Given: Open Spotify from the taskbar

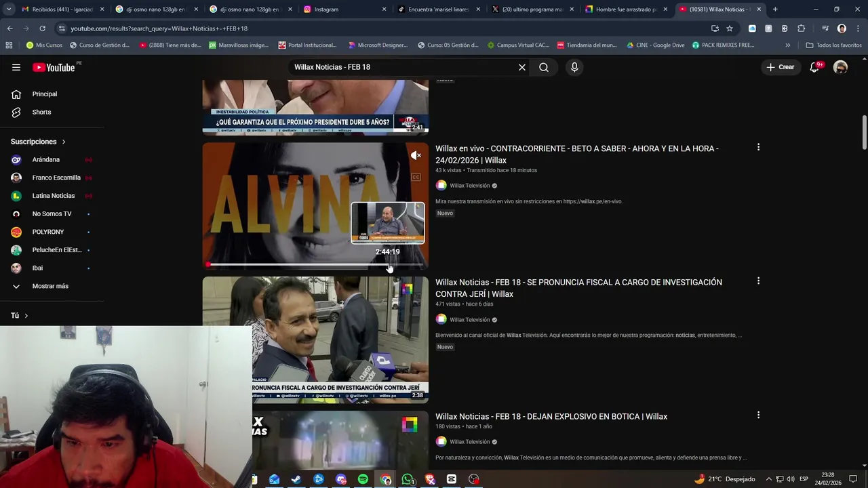Looking at the screenshot, I should click(x=363, y=479).
